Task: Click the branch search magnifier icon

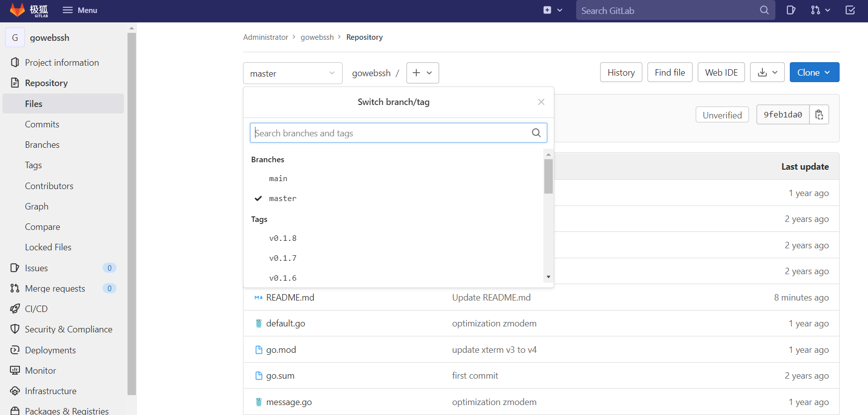Action: click(536, 133)
